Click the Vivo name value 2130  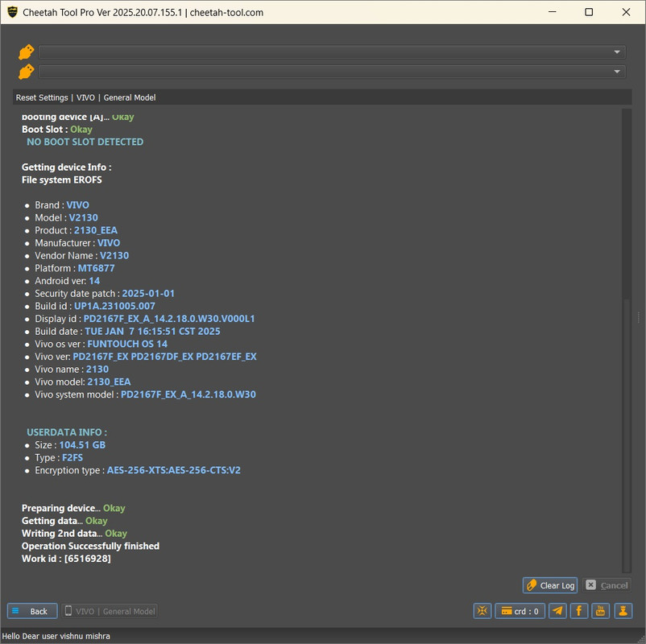click(x=97, y=369)
